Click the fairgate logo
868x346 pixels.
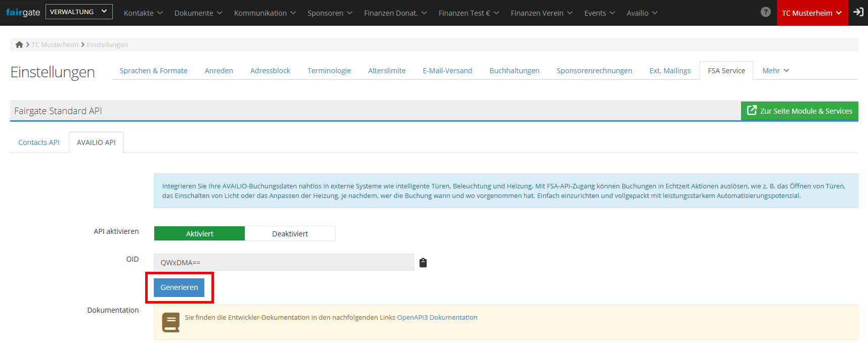point(23,13)
